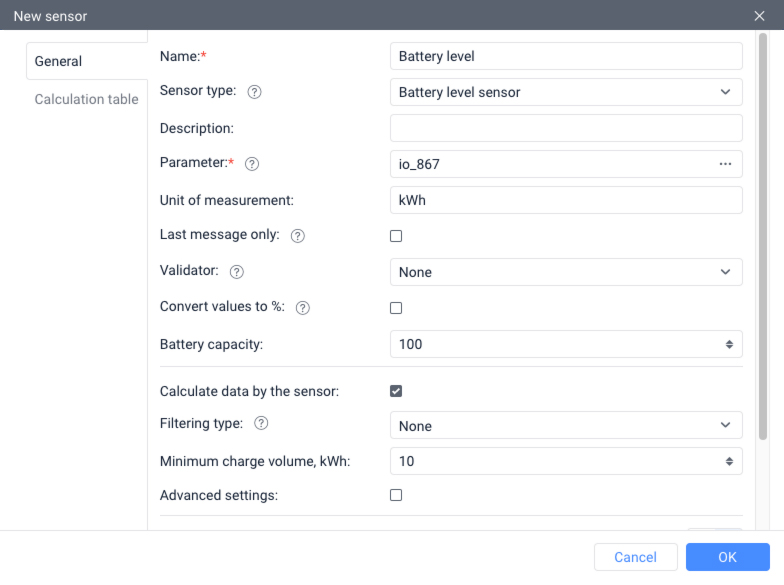Click the Battery capacity stepper arrows

point(729,344)
